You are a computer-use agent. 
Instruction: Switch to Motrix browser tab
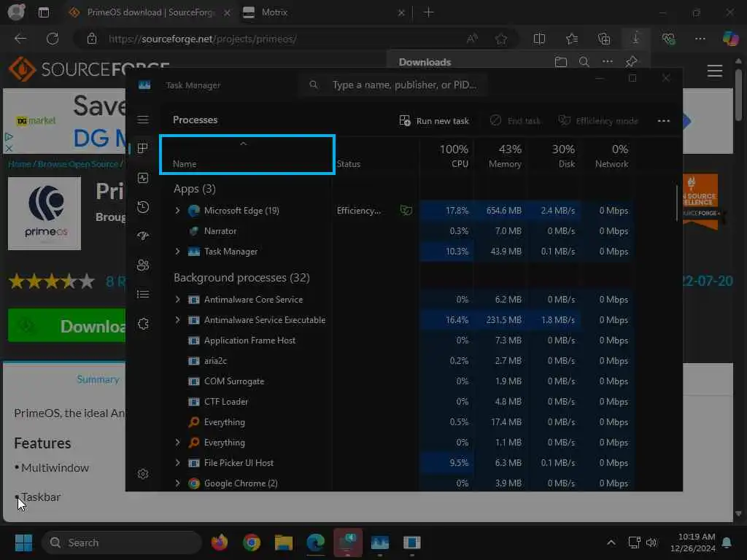point(324,12)
